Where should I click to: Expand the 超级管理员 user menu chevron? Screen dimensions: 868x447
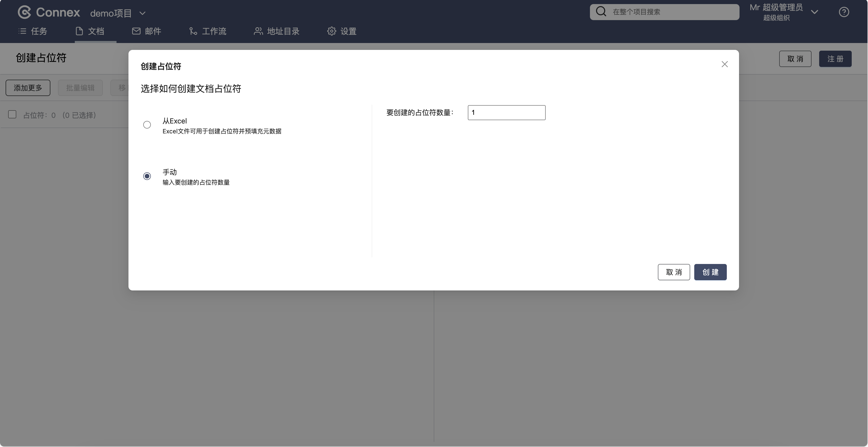(x=814, y=12)
